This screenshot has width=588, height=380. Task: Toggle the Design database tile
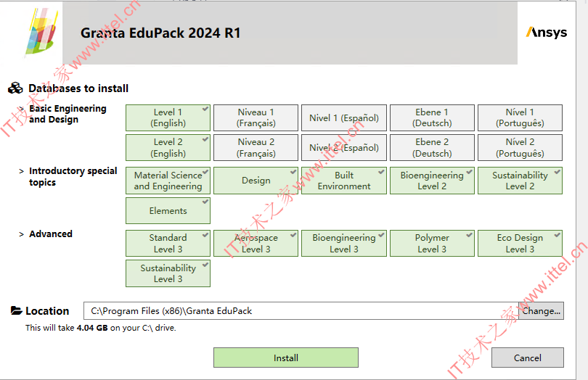(256, 181)
